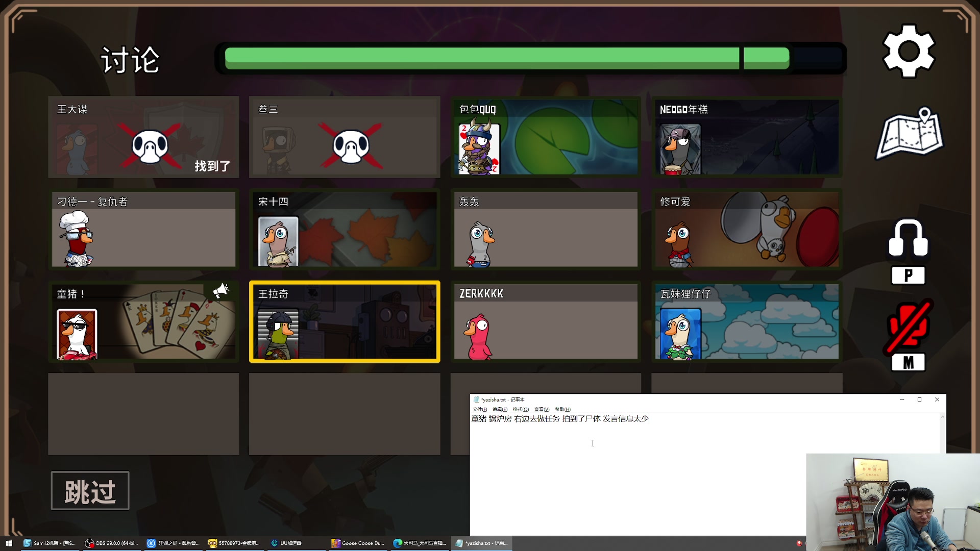Switch to UU加速器 taskbar item
The image size is (980, 551).
[296, 543]
